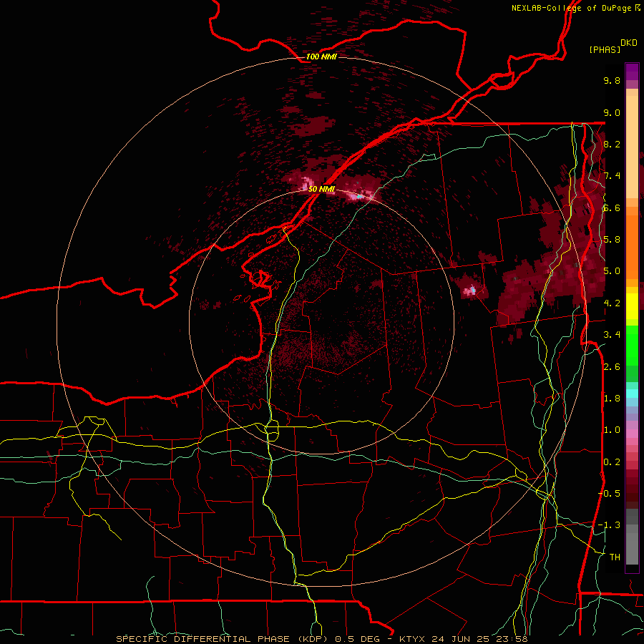Click the 8.2 scale value
This screenshot has height=644, width=644.
612,145
